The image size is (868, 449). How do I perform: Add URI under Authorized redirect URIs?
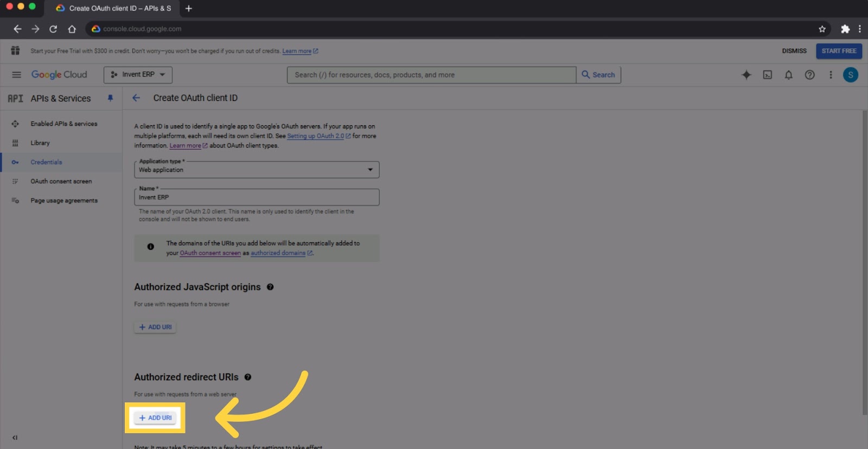coord(155,418)
